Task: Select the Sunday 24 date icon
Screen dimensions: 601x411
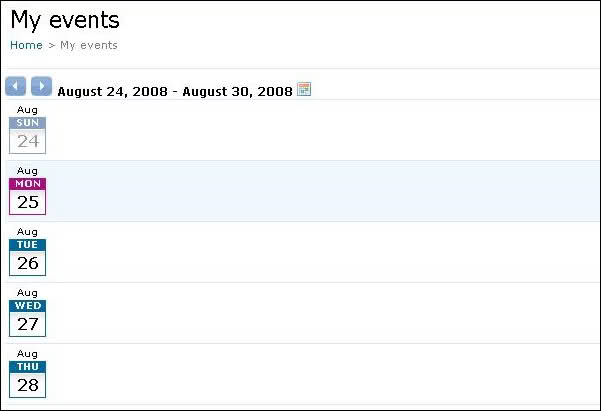Action: point(27,135)
